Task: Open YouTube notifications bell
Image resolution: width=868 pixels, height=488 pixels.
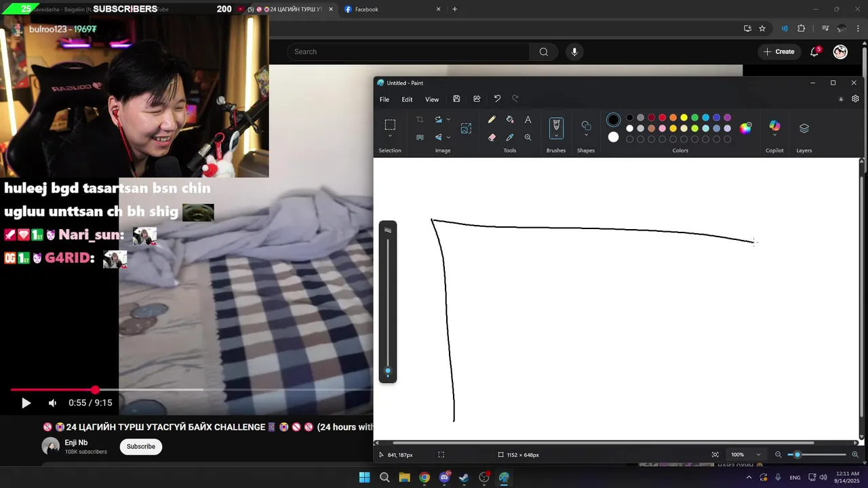Action: pyautogui.click(x=814, y=52)
